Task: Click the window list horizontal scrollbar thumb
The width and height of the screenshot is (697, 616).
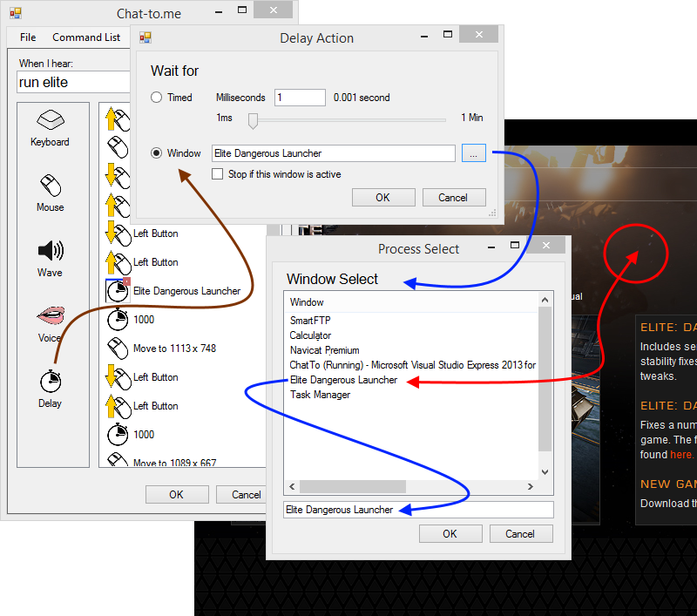Action: tap(353, 487)
